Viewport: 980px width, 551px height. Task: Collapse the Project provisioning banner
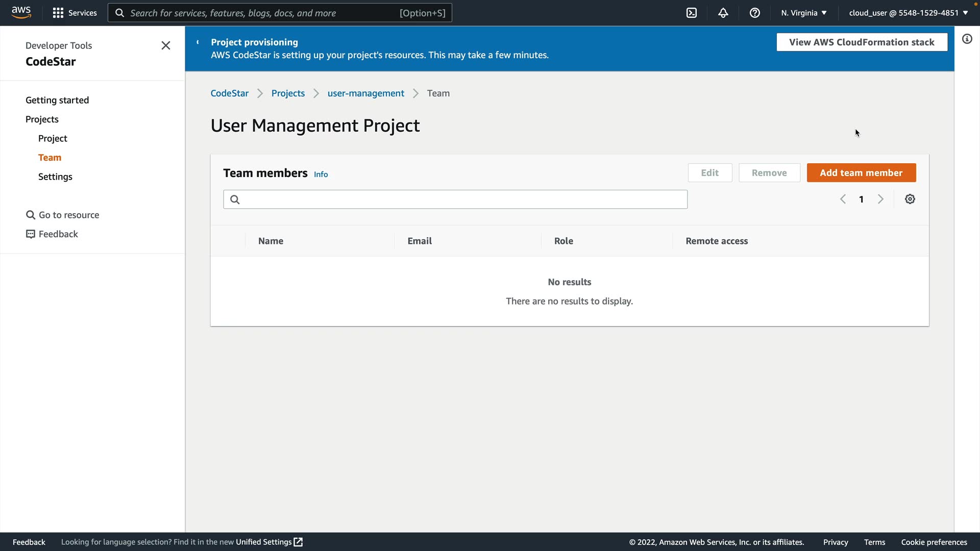pyautogui.click(x=198, y=42)
